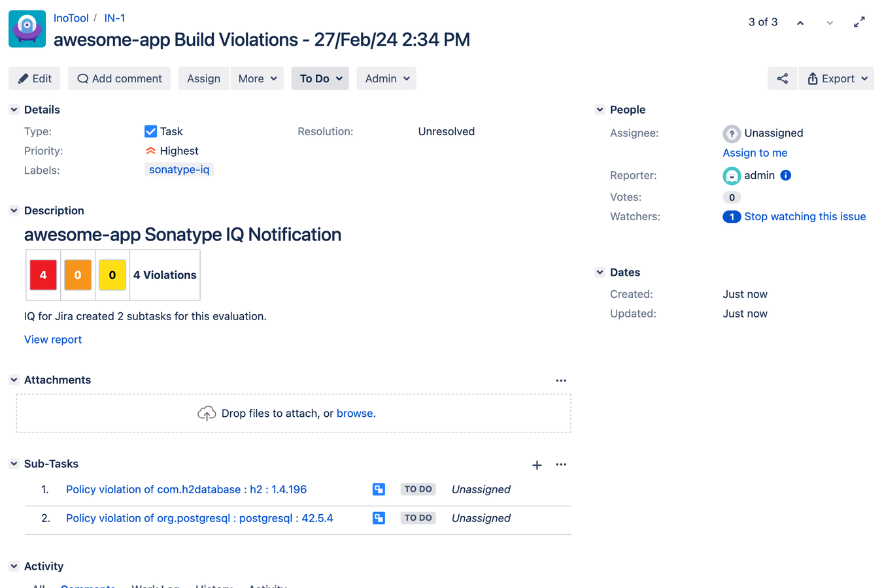Click the Assign button
The image size is (882, 588).
pos(203,78)
